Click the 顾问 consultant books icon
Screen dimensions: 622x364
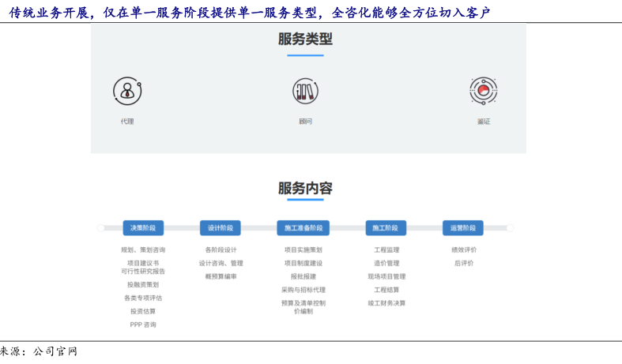(305, 91)
